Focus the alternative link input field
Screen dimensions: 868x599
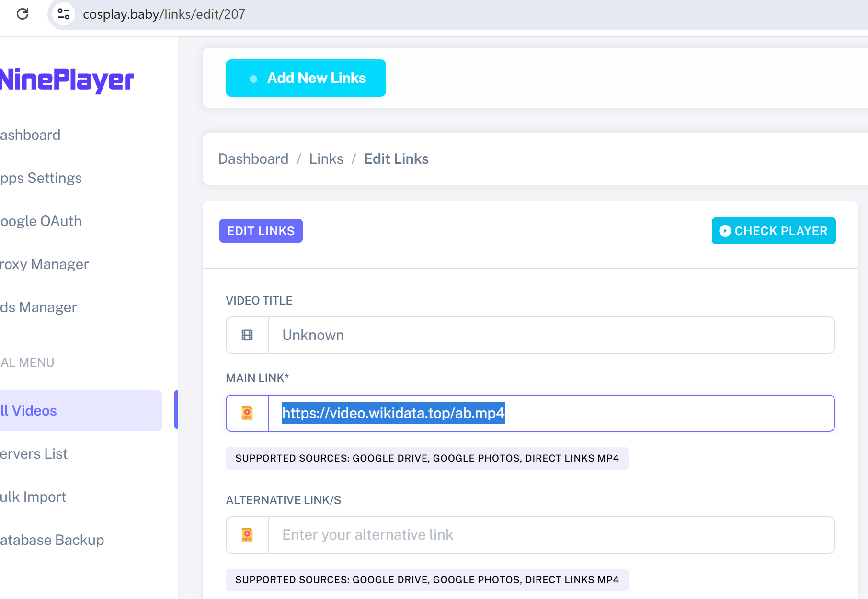click(x=551, y=535)
